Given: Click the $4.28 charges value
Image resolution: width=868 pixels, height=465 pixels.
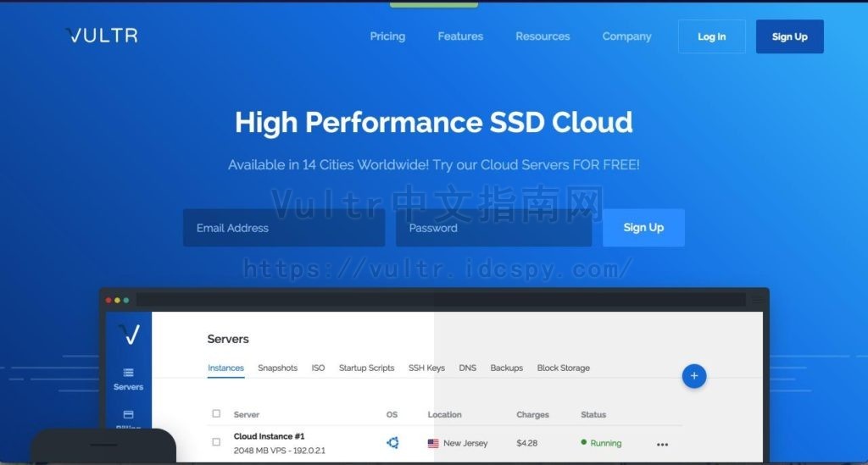Looking at the screenshot, I should 527,443.
